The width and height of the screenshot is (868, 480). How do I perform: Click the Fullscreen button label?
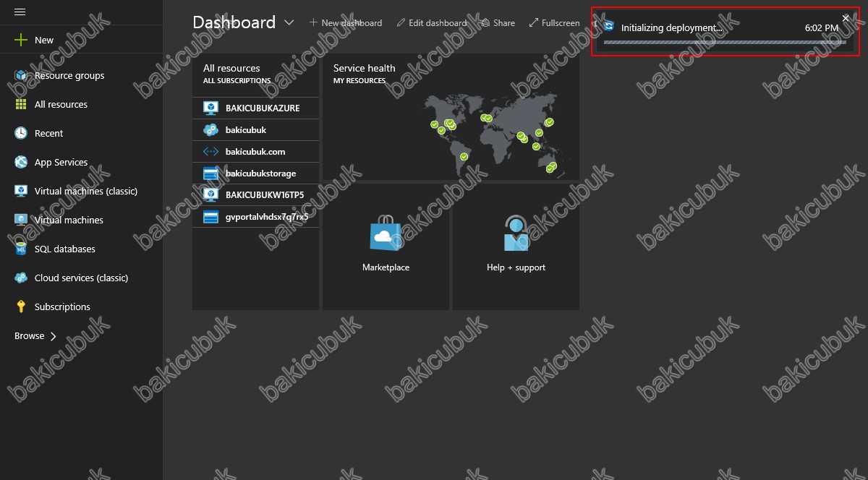(561, 23)
